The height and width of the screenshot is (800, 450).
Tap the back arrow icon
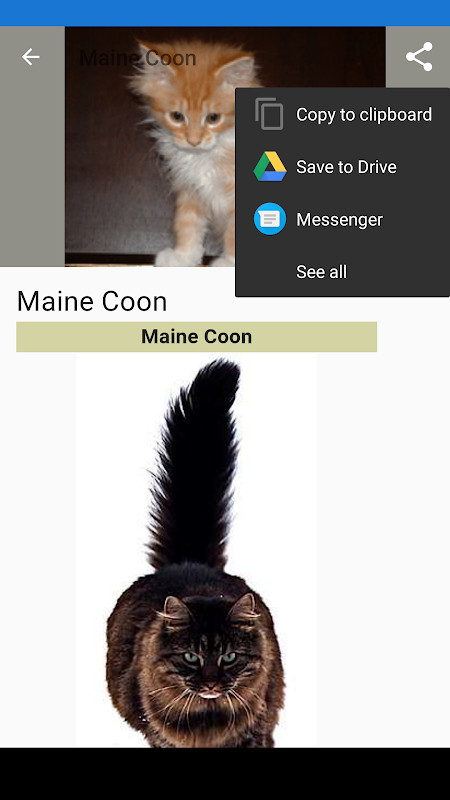click(31, 57)
